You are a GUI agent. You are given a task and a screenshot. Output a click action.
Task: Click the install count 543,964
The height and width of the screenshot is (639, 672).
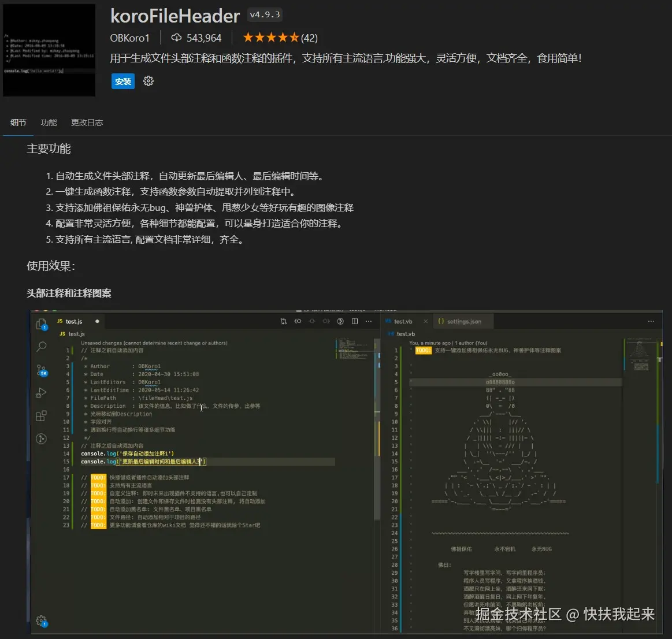point(204,38)
